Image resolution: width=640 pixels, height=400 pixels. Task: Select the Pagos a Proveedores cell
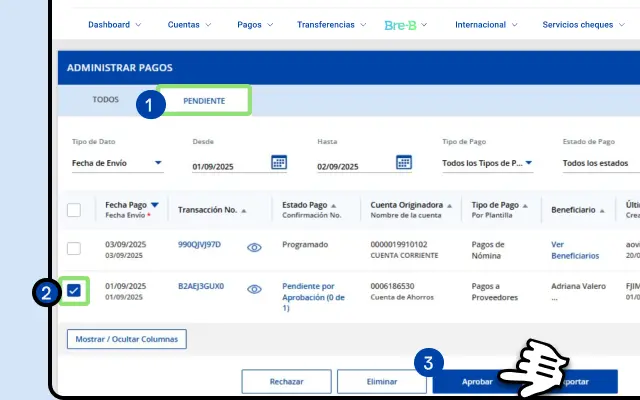click(x=495, y=292)
